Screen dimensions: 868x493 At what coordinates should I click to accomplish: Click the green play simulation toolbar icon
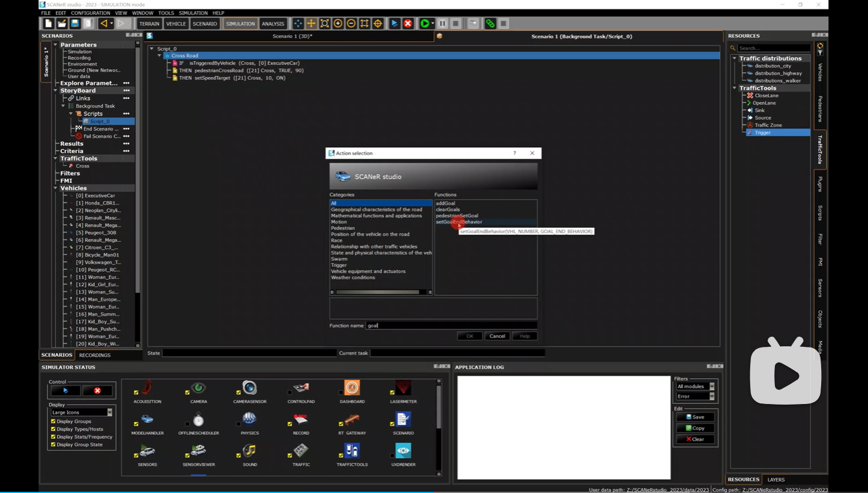425,23
